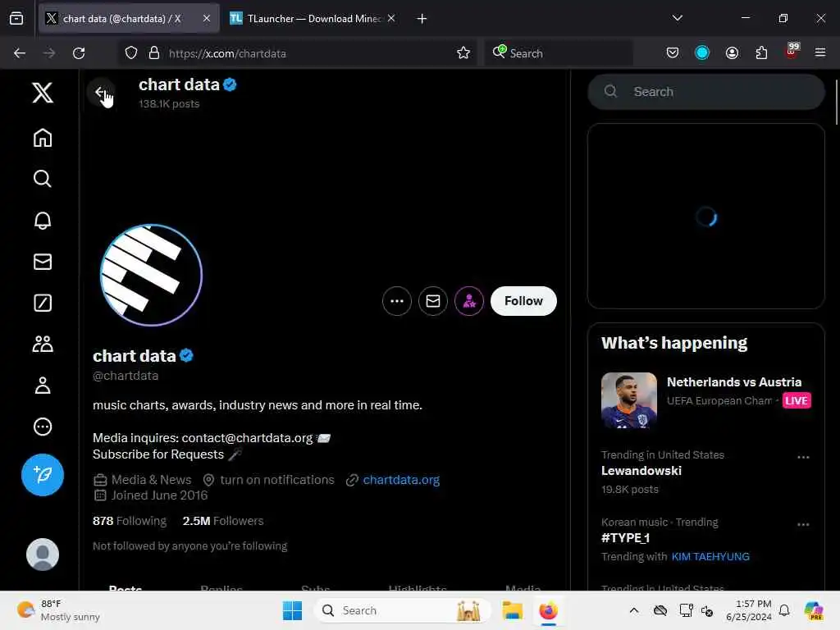The image size is (840, 630).
Task: Open the taskbar clock and date
Action: click(749, 610)
